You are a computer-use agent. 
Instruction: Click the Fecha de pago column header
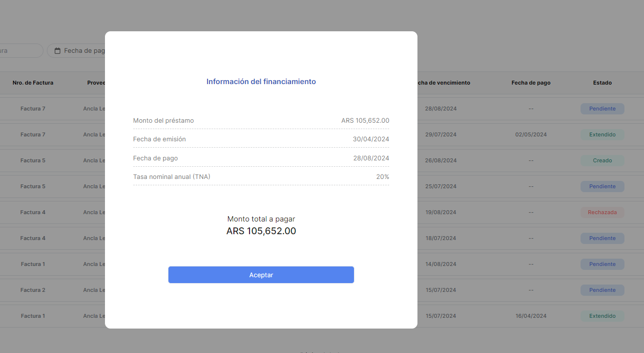(531, 83)
